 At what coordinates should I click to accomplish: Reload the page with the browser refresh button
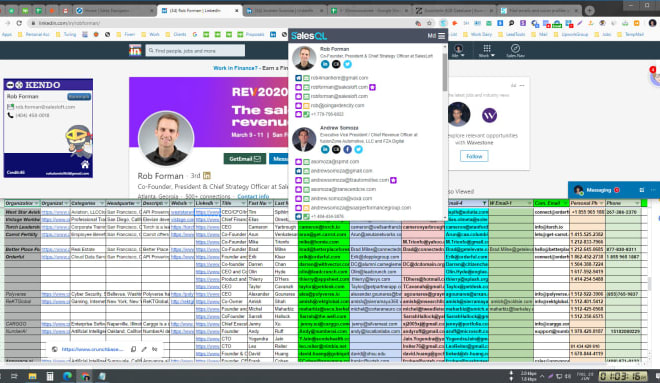pyautogui.click(x=19, y=23)
